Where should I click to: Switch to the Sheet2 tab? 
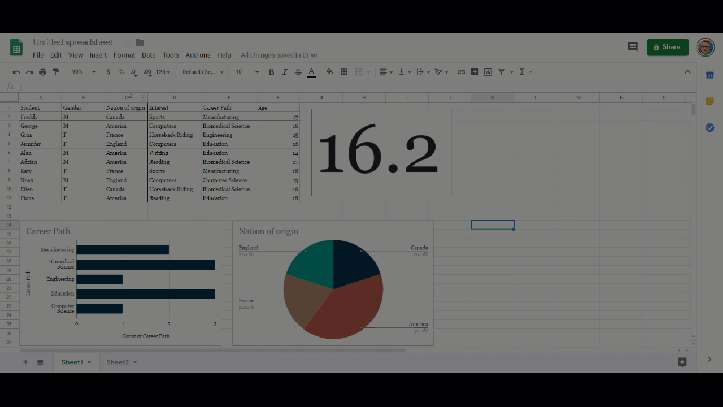[118, 361]
